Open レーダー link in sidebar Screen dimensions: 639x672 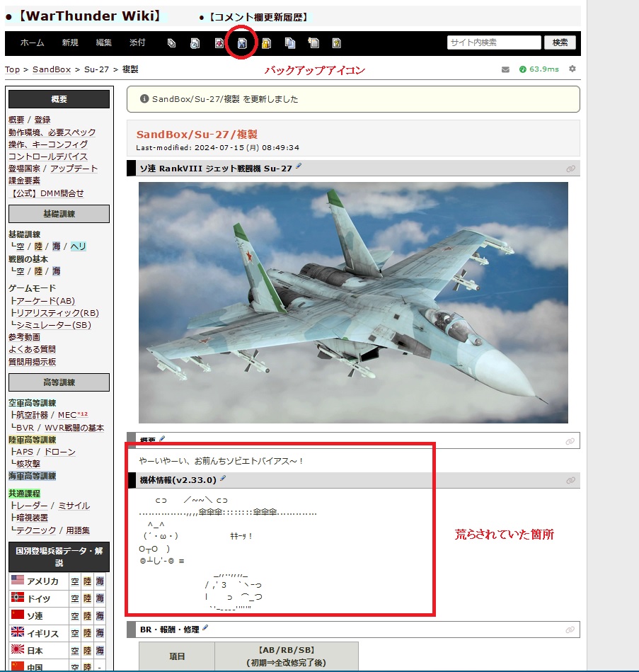coord(32,506)
